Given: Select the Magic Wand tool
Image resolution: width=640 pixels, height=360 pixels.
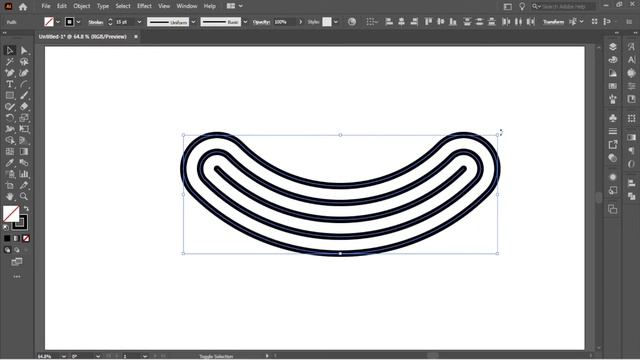Looking at the screenshot, I should [x=10, y=62].
